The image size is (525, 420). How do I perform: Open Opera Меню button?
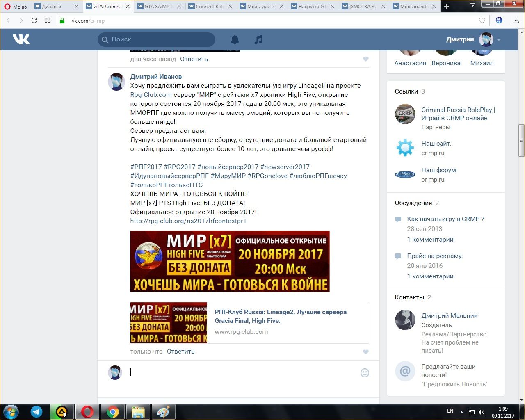[16, 6]
